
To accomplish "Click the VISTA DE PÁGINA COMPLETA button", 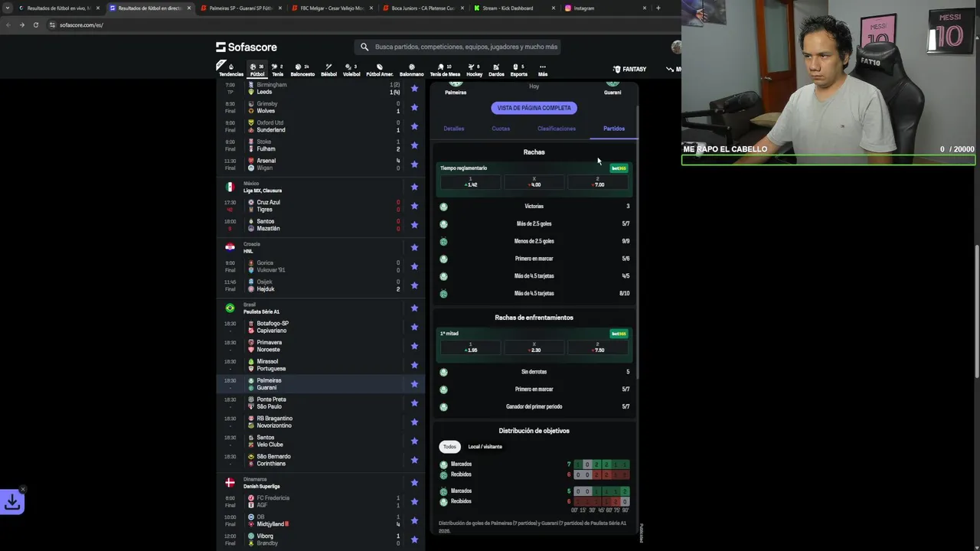I will [534, 108].
